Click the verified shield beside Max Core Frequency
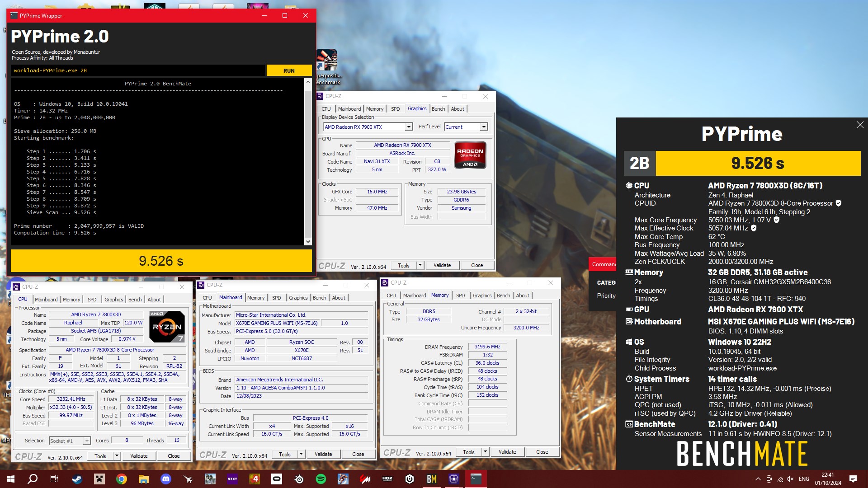Screen dimensions: 868x488 (777, 220)
